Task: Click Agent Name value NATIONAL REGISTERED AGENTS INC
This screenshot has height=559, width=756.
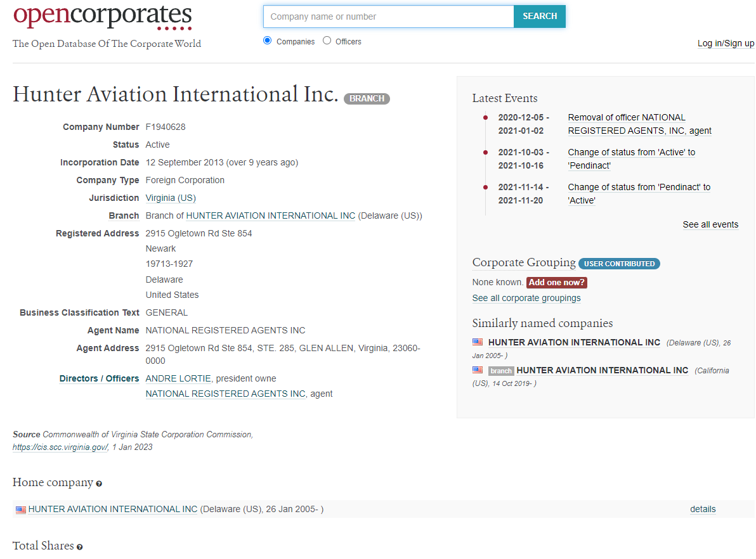Action: point(226,331)
